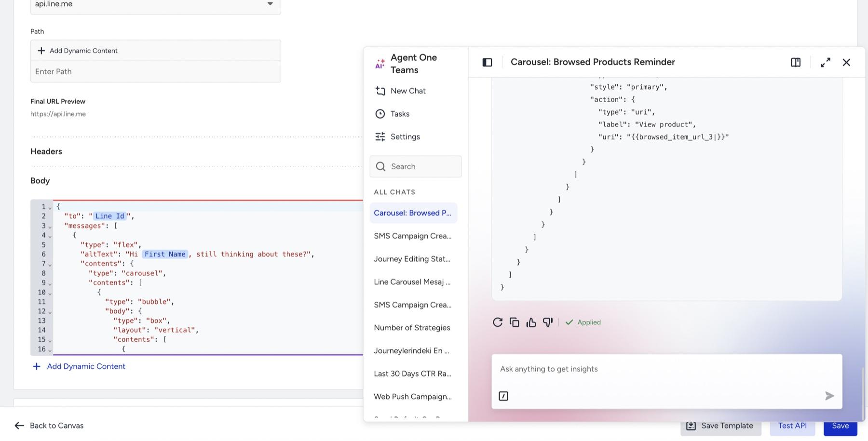868x441 pixels.
Task: Give thumbs down to the response
Action: [x=548, y=322]
